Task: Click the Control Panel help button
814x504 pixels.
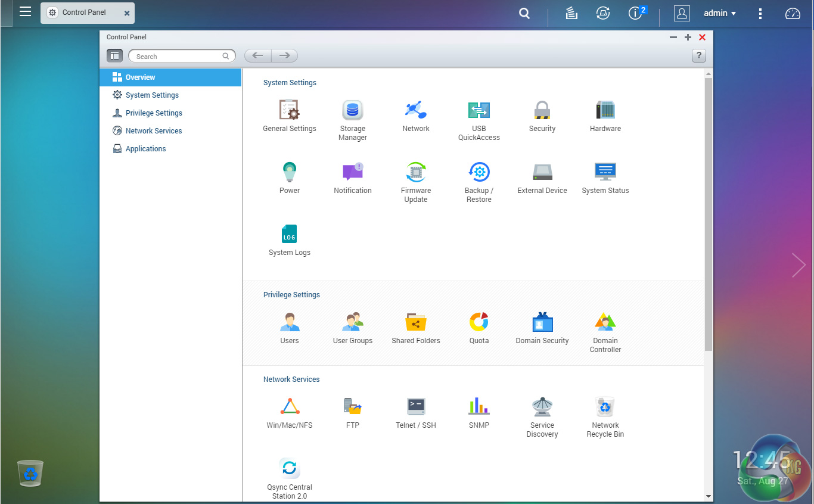Action: click(698, 56)
